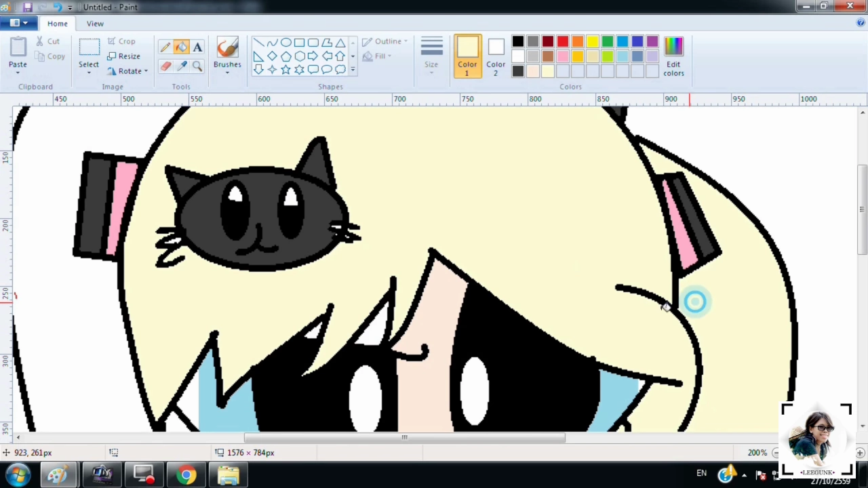The image size is (868, 488).
Task: Click the rectangular Select icon
Action: tap(89, 47)
